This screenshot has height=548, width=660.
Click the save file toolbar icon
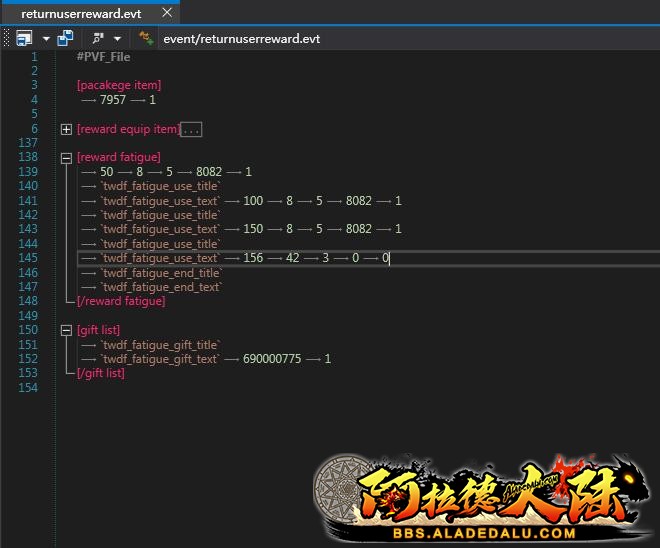[24, 38]
